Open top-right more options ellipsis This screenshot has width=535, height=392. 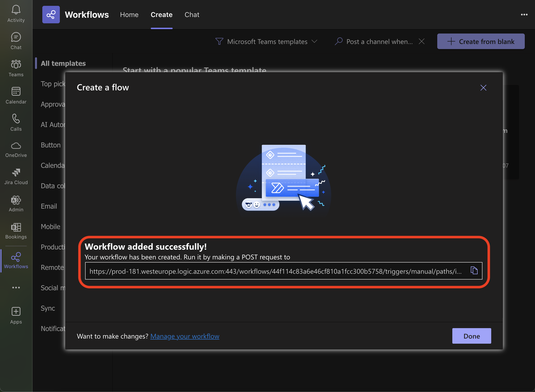pyautogui.click(x=524, y=15)
